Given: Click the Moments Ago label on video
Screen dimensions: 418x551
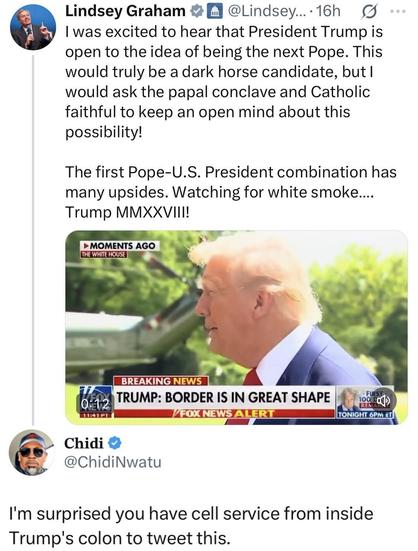Looking at the screenshot, I should 119,246.
